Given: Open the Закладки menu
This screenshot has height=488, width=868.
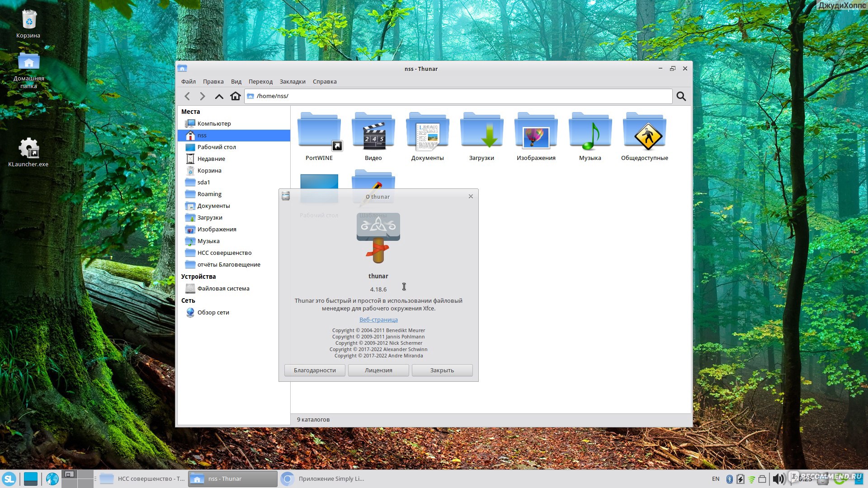Looking at the screenshot, I should 292,82.
